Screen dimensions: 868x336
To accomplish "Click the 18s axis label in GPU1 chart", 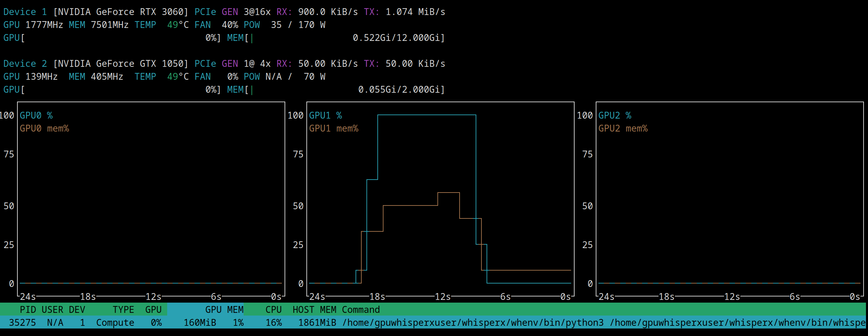I will coord(377,297).
